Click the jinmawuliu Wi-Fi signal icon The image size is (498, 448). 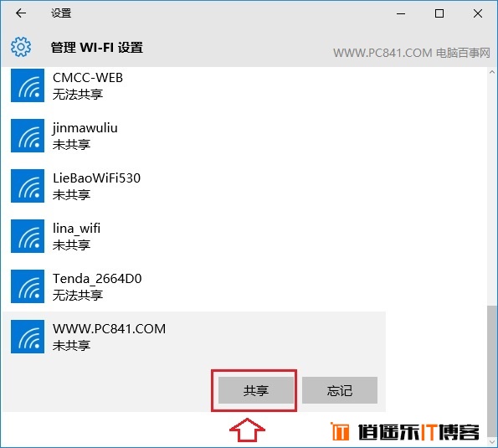pyautogui.click(x=28, y=136)
